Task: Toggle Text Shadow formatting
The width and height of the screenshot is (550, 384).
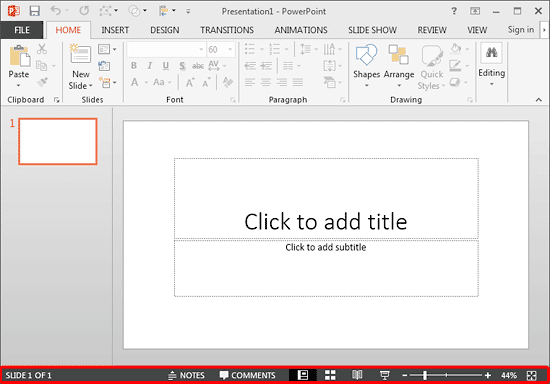Action: click(x=182, y=66)
